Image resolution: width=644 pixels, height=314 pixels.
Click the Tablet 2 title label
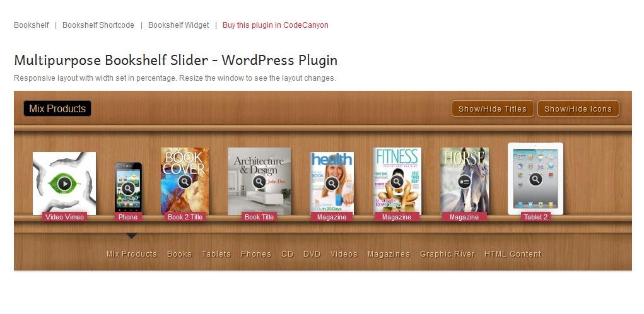[x=536, y=217]
